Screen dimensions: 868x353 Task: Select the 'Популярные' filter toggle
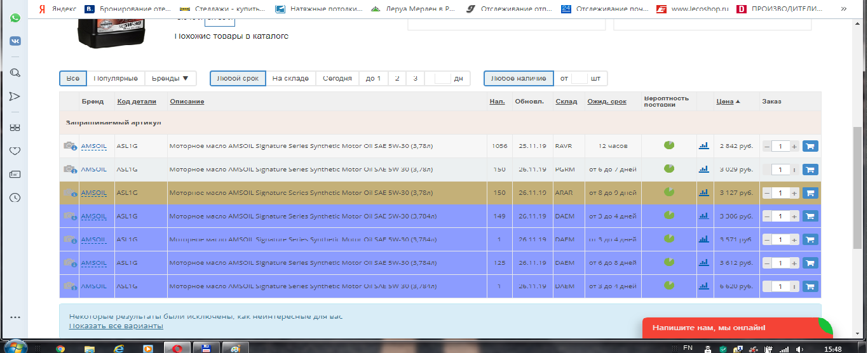(x=116, y=78)
